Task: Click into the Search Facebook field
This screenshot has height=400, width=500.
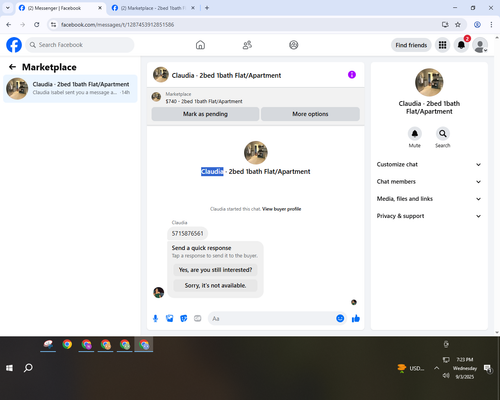Action: [80, 45]
